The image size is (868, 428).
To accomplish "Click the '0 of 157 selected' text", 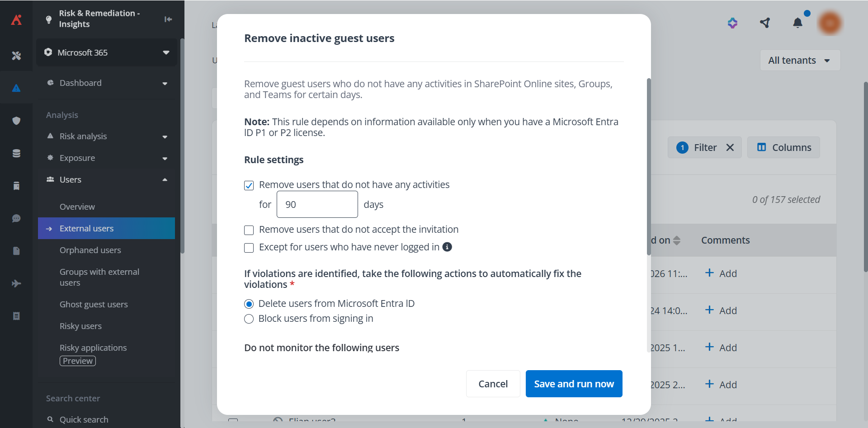I will [x=786, y=199].
